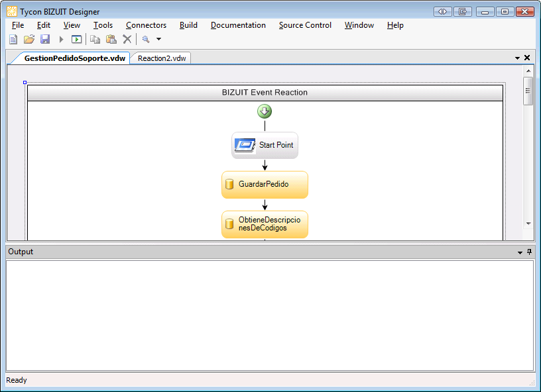
Task: Click the Start Point screen icon
Action: [x=245, y=146]
